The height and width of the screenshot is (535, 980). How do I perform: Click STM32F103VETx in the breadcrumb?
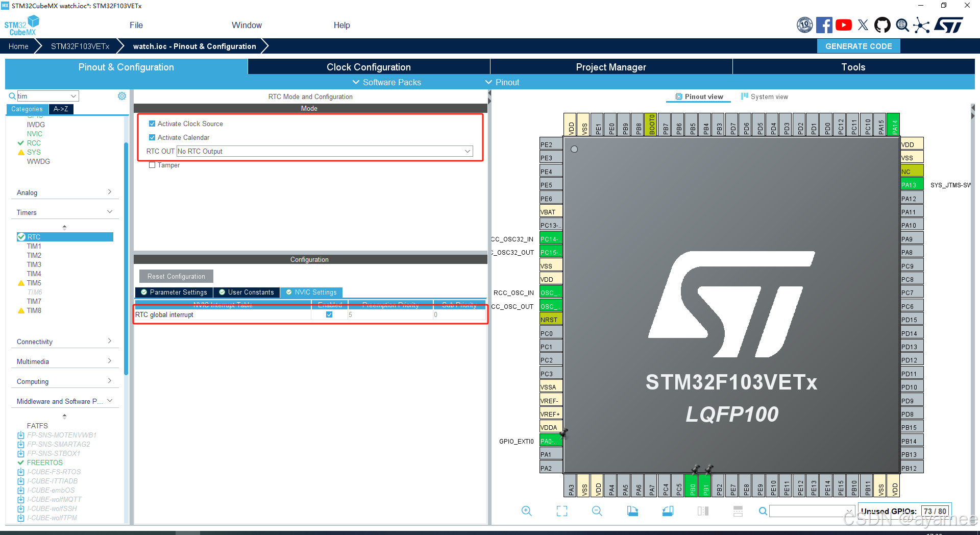(x=80, y=46)
